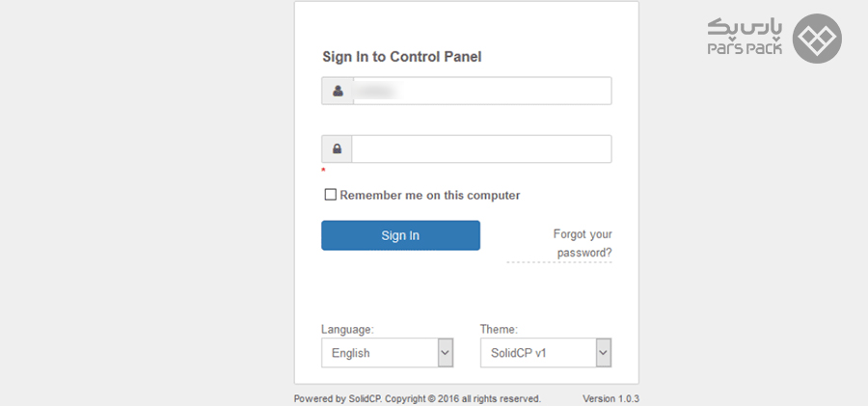
Task: Open the "Forgot your password?" link
Action: point(583,243)
